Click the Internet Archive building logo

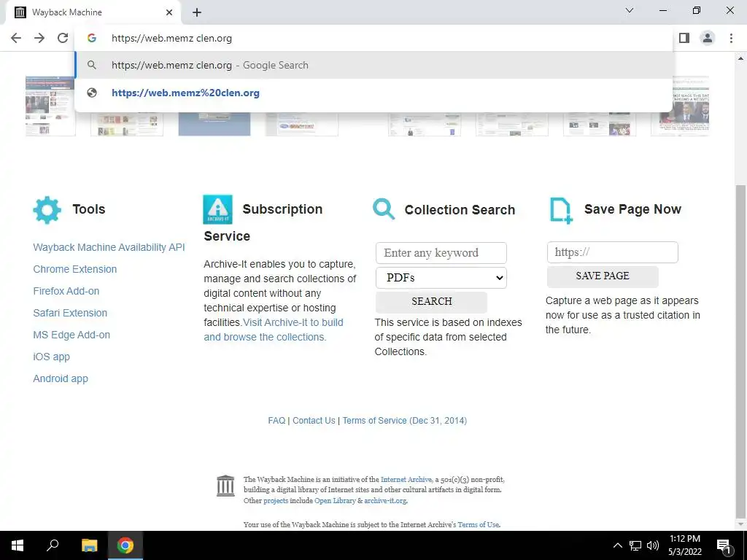(225, 486)
